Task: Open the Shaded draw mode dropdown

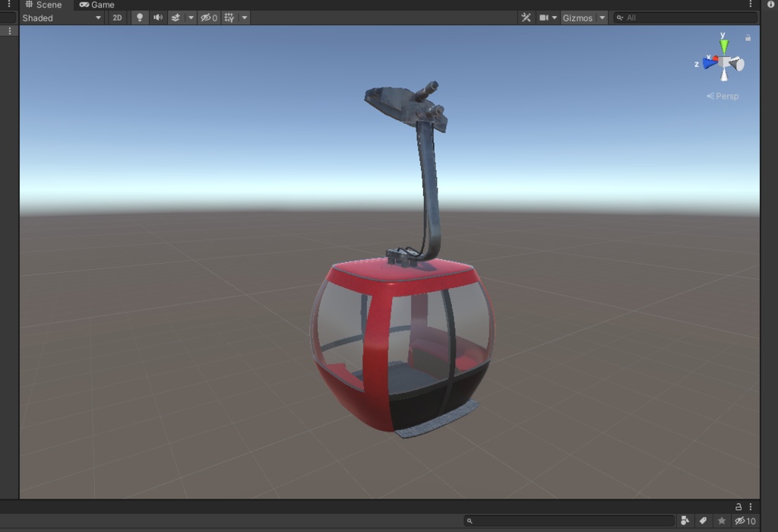Action: [61, 17]
